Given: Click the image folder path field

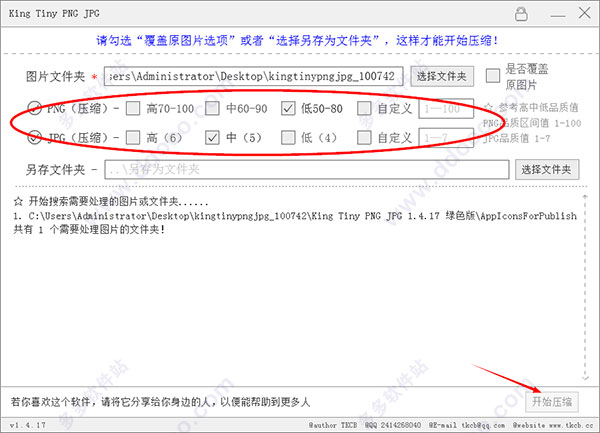Looking at the screenshot, I should tap(254, 76).
